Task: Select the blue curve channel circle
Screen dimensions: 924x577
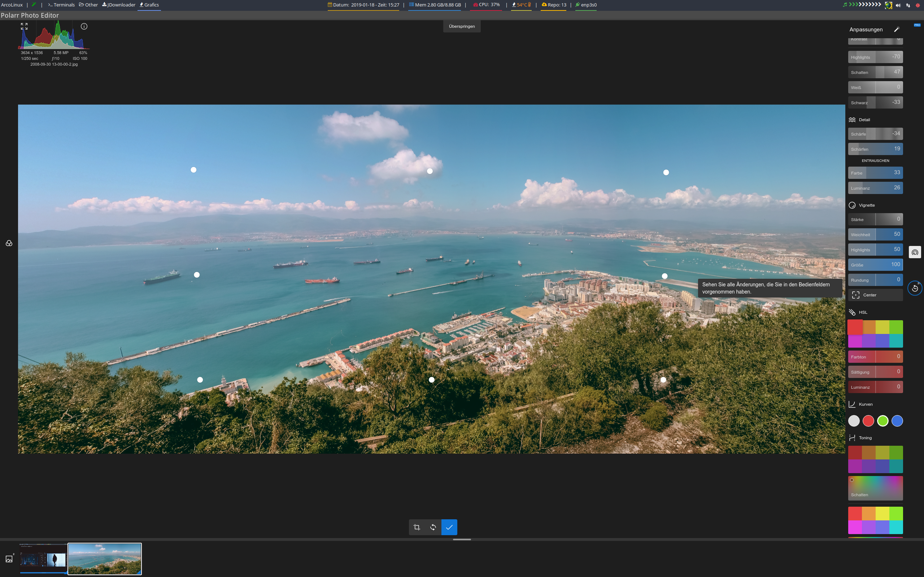Action: 897,421
